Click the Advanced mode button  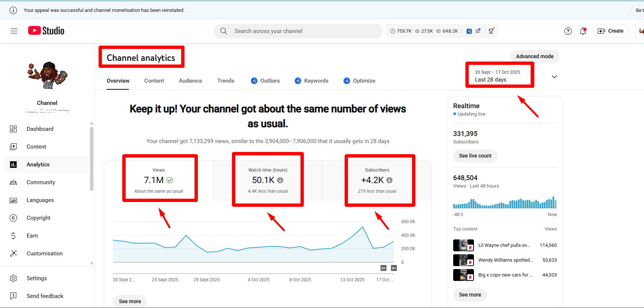click(535, 56)
